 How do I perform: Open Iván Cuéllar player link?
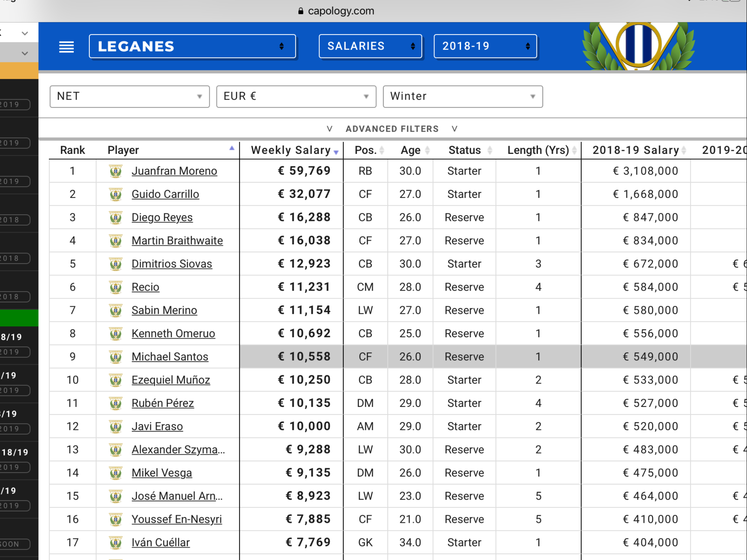(160, 542)
